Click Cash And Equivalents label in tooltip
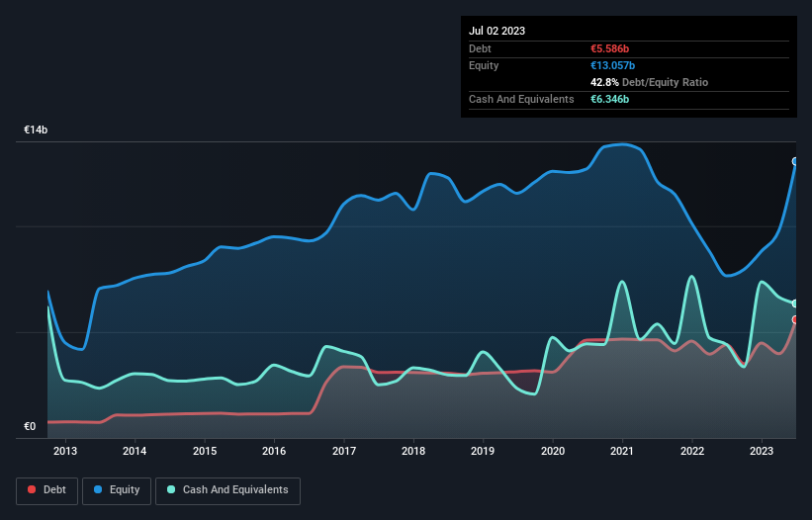812x520 pixels. pos(521,99)
